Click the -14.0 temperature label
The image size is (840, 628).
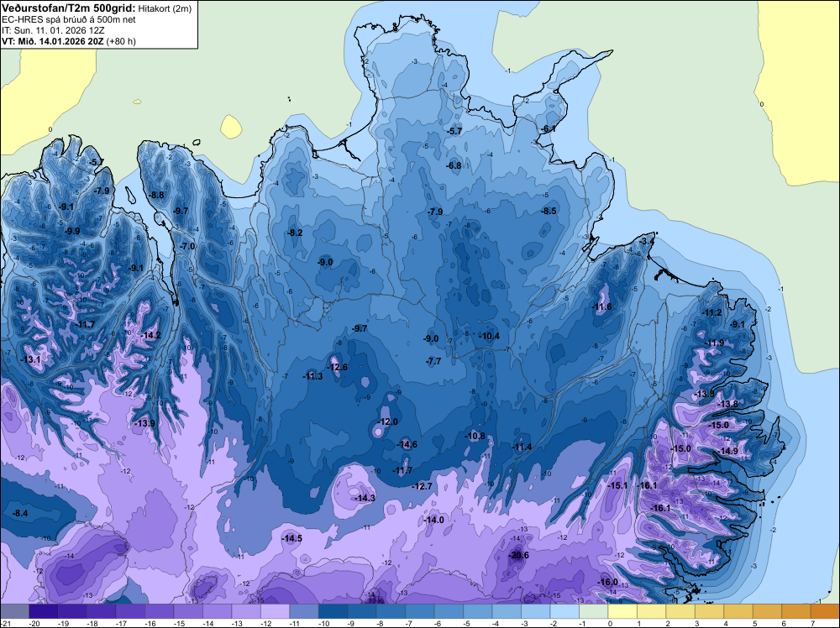pos(434,520)
